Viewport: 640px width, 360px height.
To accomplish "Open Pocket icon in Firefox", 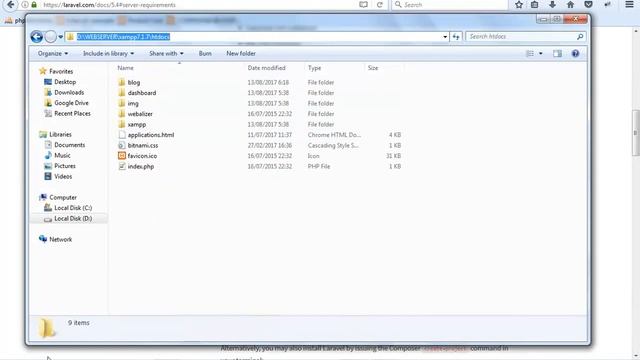I will [588, 5].
